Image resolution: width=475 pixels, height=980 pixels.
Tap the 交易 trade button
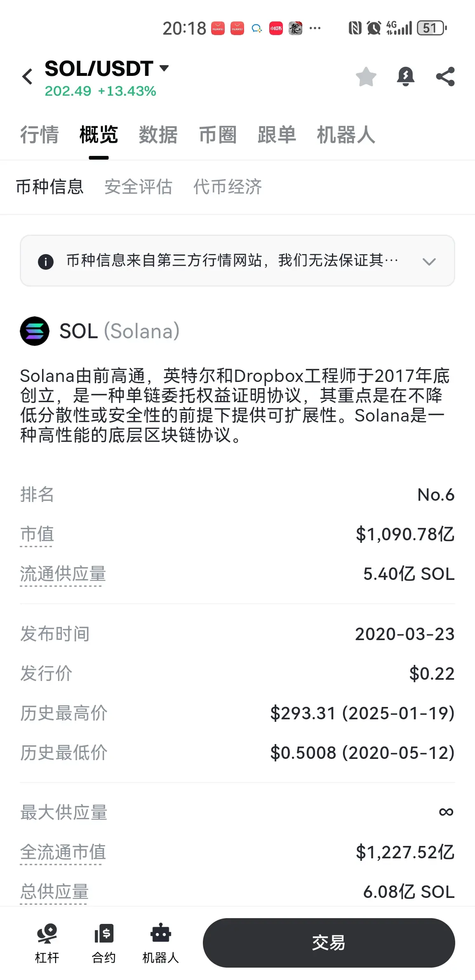click(x=329, y=943)
